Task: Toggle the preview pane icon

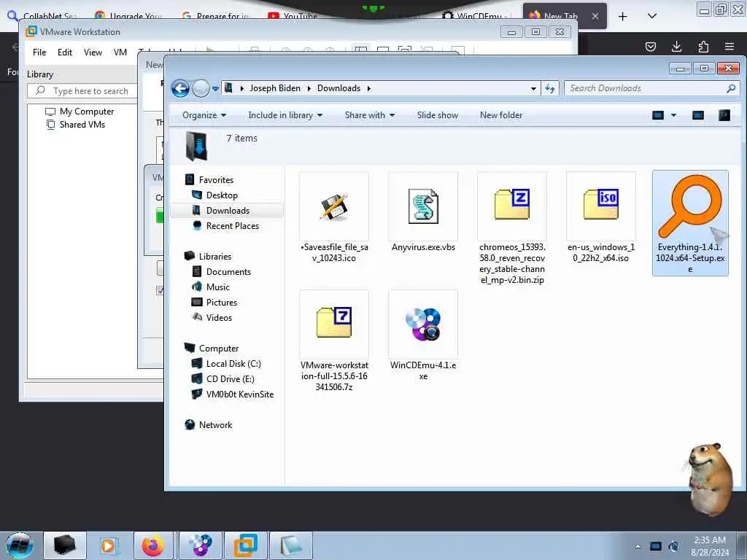Action: coord(698,115)
